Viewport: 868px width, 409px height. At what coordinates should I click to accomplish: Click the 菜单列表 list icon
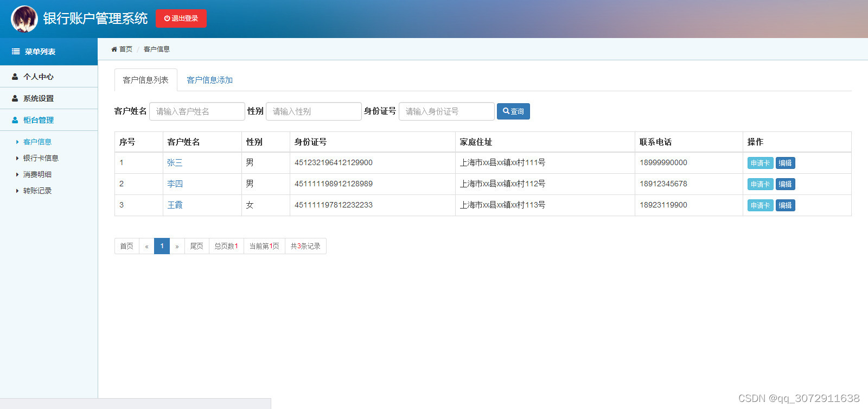[16, 52]
